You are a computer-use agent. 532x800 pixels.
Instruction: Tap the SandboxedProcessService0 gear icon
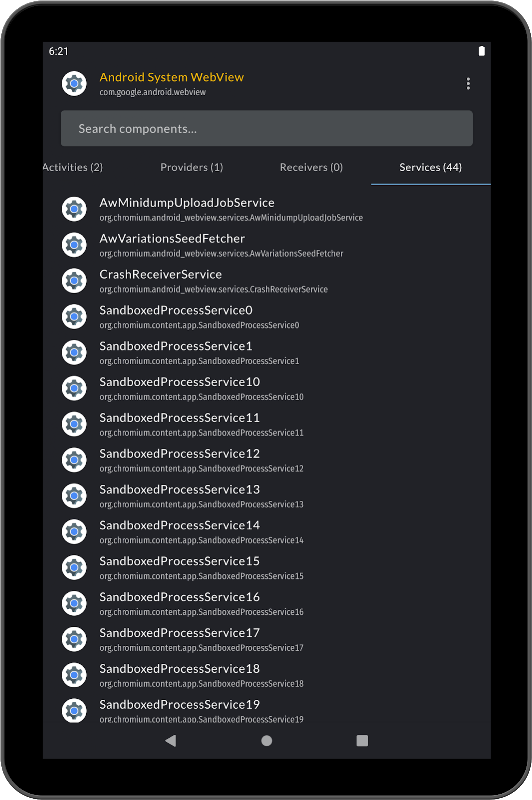74,316
